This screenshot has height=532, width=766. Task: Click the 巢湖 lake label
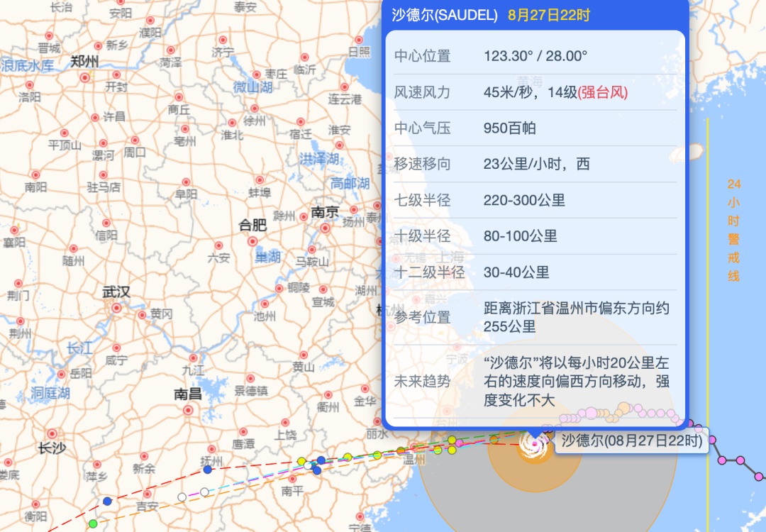pyautogui.click(x=267, y=257)
